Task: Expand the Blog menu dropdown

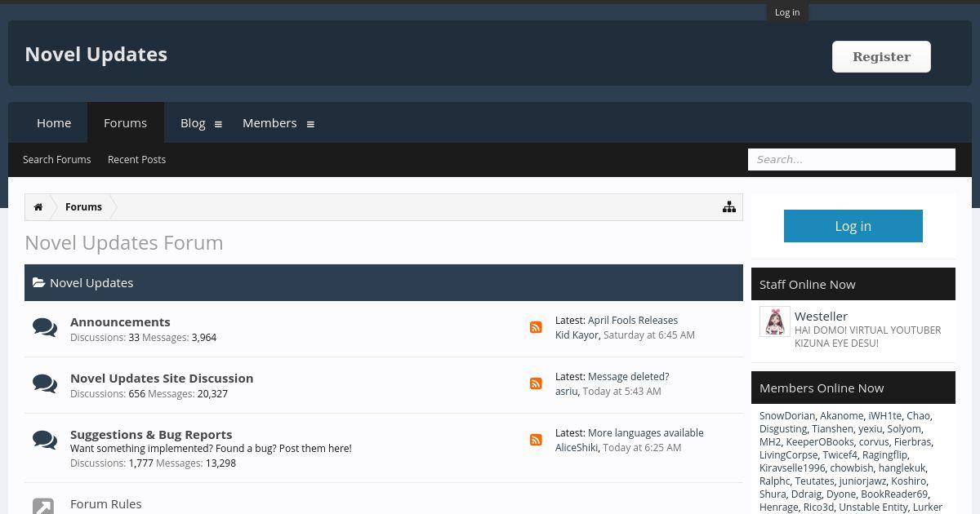Action: point(218,124)
